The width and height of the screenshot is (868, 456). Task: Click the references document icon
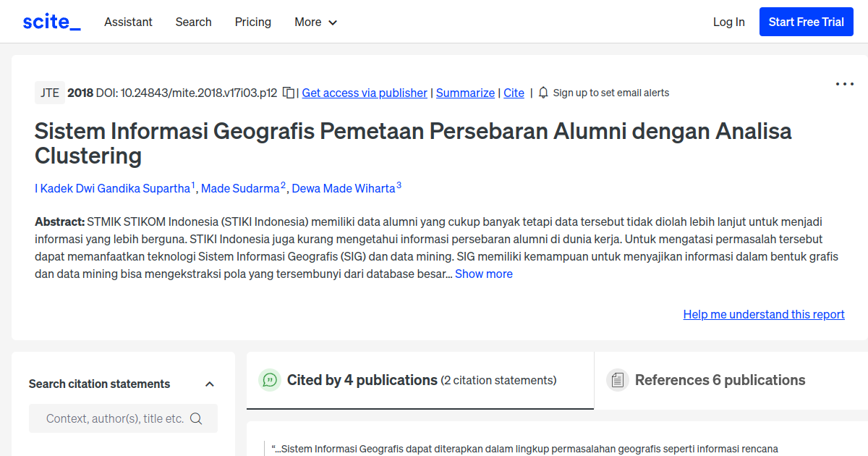coord(618,379)
